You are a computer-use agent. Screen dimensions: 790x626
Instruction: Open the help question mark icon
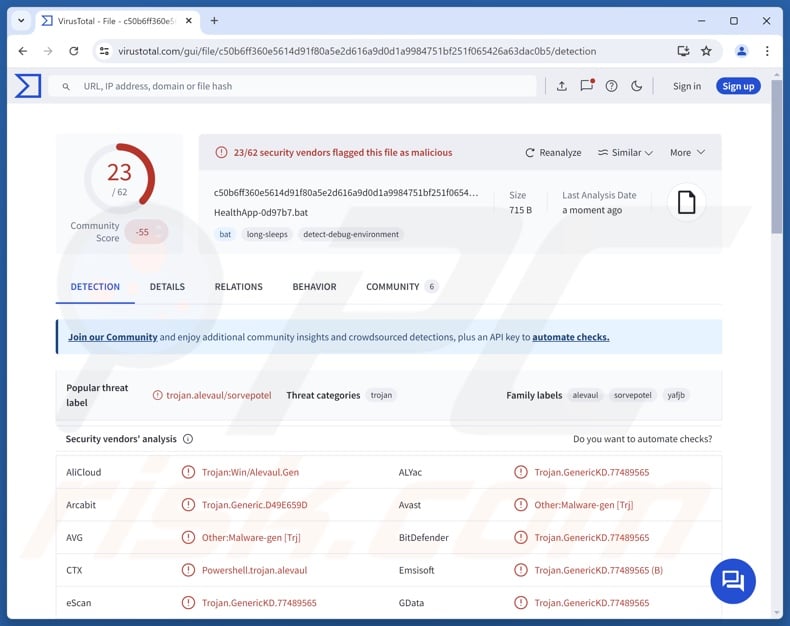(612, 86)
